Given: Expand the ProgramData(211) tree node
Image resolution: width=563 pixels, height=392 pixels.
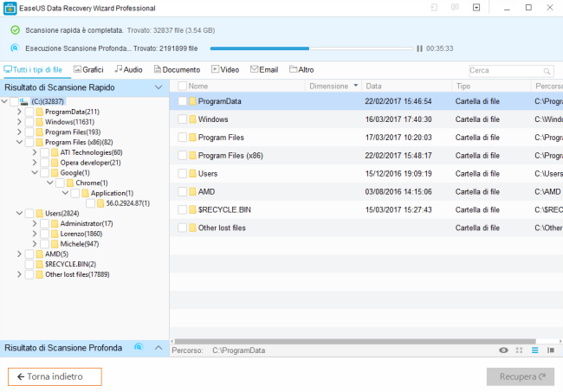Looking at the screenshot, I should [19, 112].
